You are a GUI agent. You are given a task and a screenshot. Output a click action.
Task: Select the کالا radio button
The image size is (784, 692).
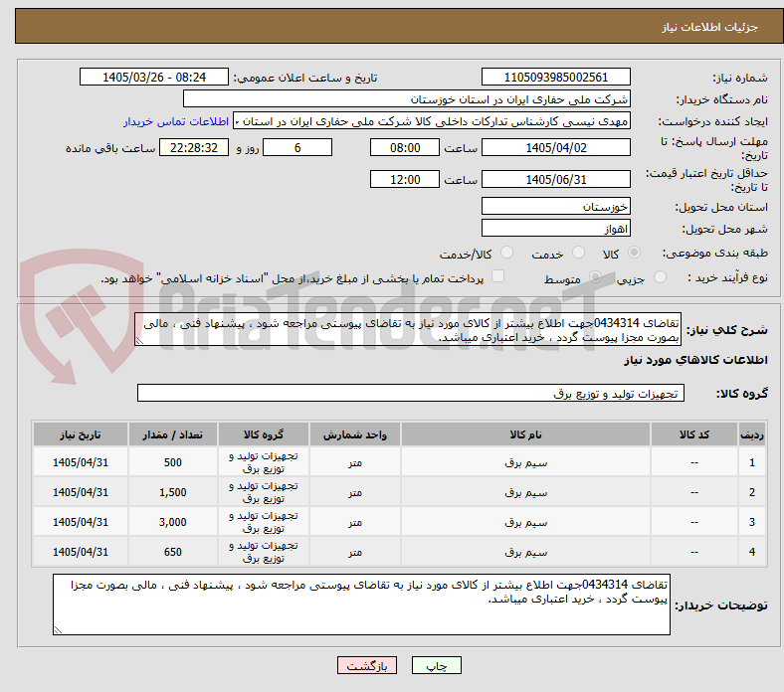[x=634, y=253]
